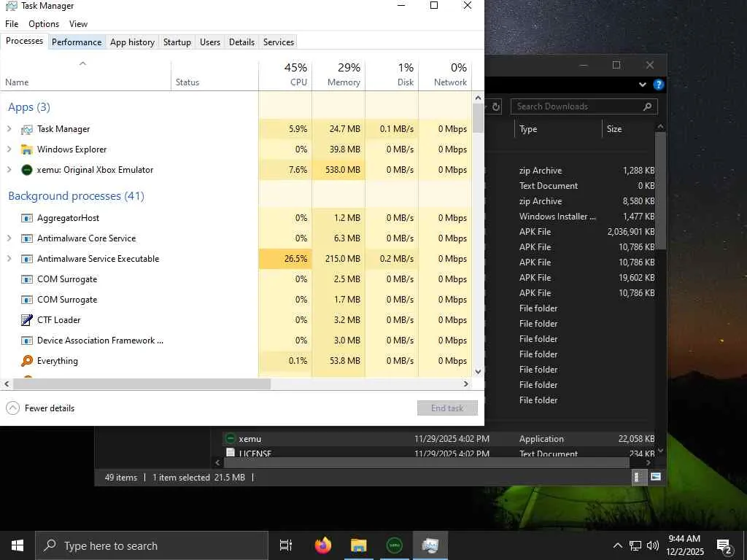This screenshot has width=747, height=560.
Task: Click the Task Manager title bar icon
Action: [x=11, y=6]
